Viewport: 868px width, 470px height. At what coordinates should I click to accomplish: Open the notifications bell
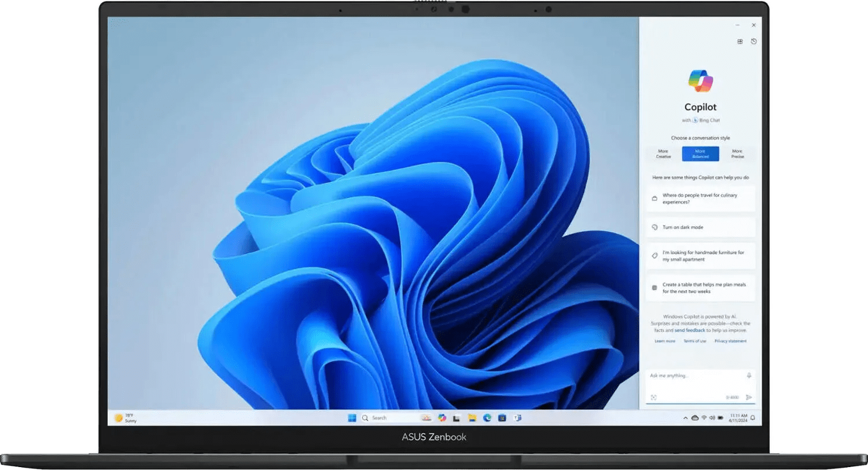pos(753,418)
